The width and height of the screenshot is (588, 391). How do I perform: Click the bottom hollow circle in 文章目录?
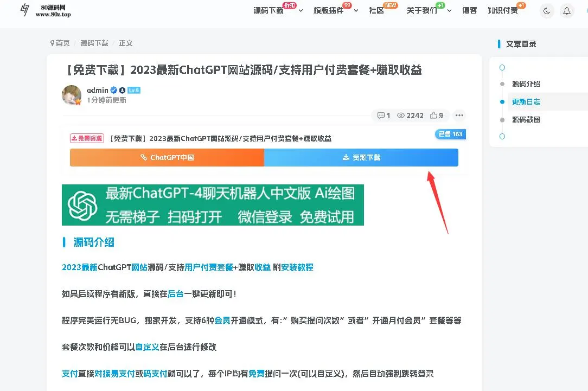[502, 137]
